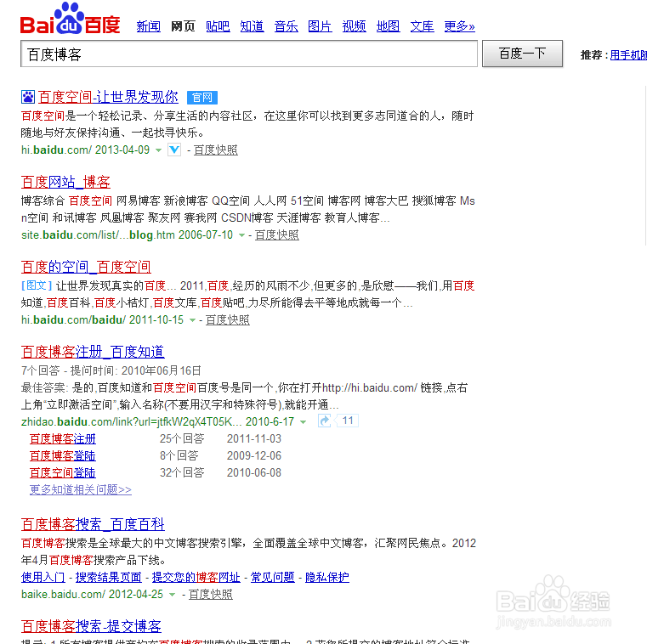Click the text 7个回答 - 提问时间: 2010年06月16日
The height and width of the screenshot is (644, 647).
pyautogui.click(x=111, y=370)
